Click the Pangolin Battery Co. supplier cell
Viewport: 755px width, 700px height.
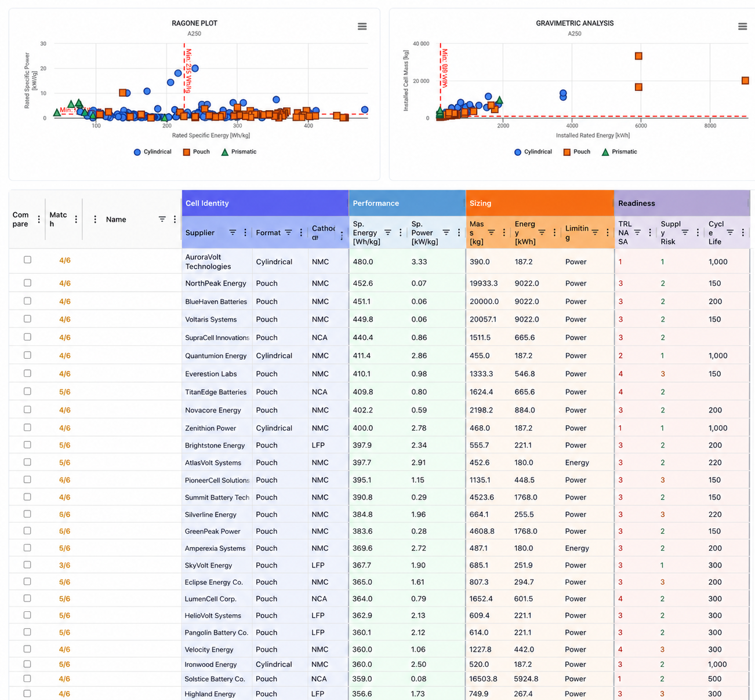216,632
